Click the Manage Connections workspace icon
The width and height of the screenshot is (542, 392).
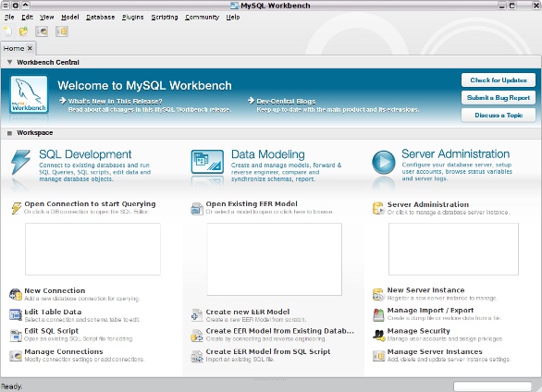(16, 356)
